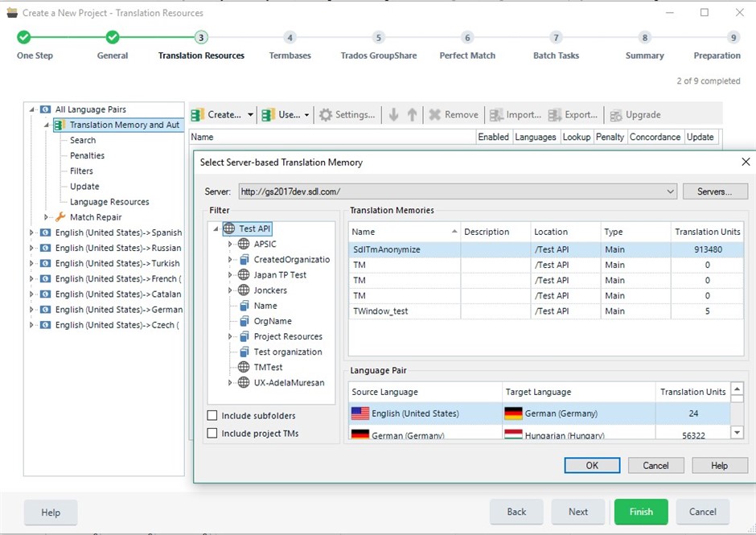Click the English->Spanish language pair icon
Screen dimensions: 756x535
45,233
